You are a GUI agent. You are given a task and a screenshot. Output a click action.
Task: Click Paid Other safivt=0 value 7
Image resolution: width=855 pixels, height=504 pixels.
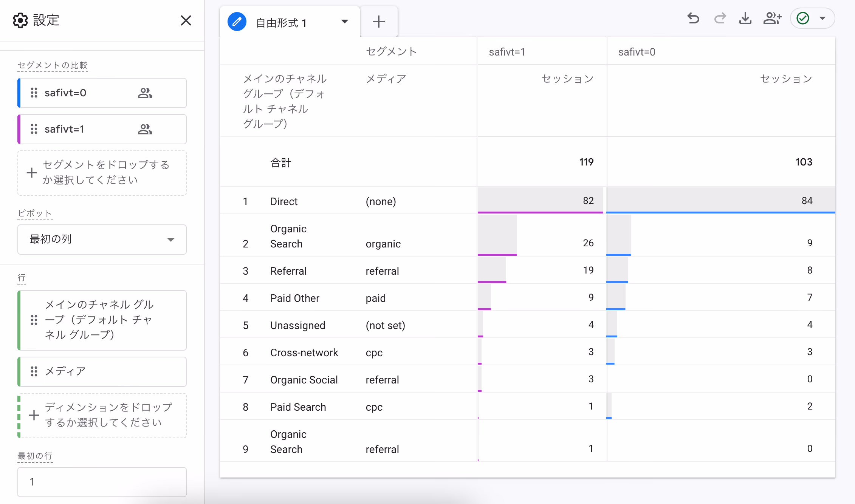[810, 297]
